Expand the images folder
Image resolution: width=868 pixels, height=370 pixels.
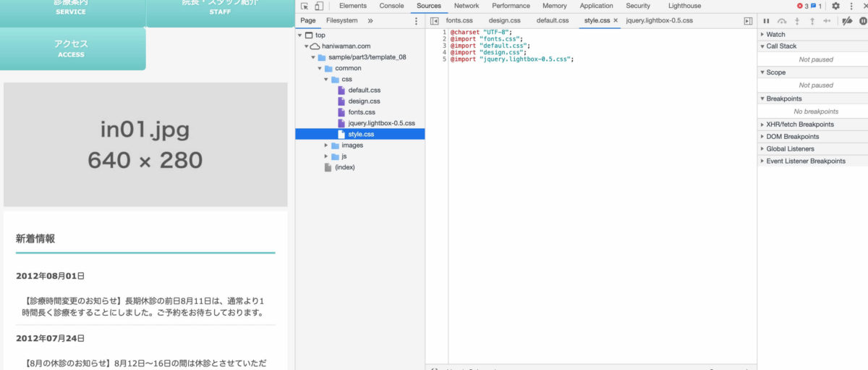coord(326,145)
